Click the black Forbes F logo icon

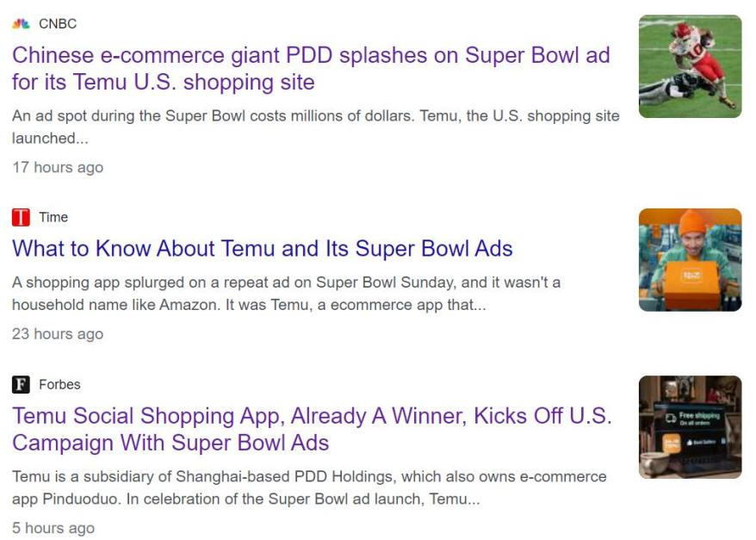coord(21,384)
